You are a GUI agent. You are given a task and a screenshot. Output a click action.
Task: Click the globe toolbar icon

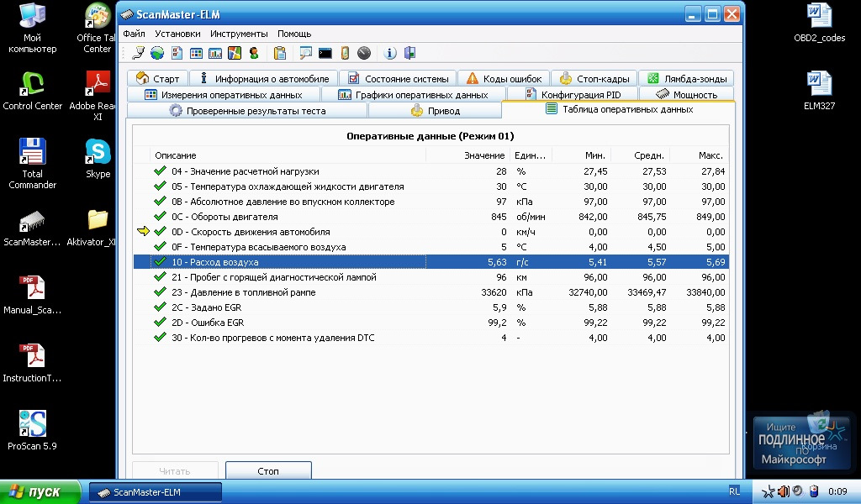pos(157,53)
